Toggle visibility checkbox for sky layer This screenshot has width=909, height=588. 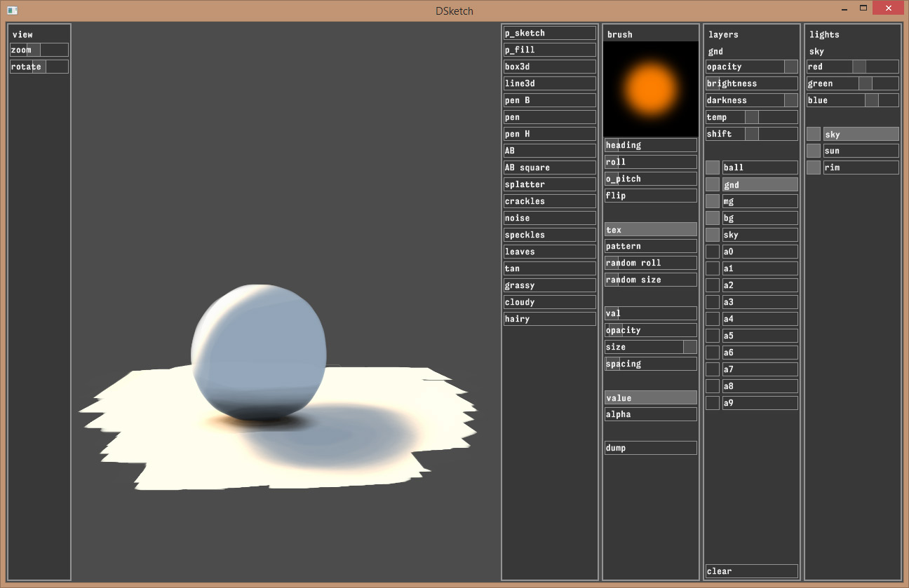click(712, 235)
